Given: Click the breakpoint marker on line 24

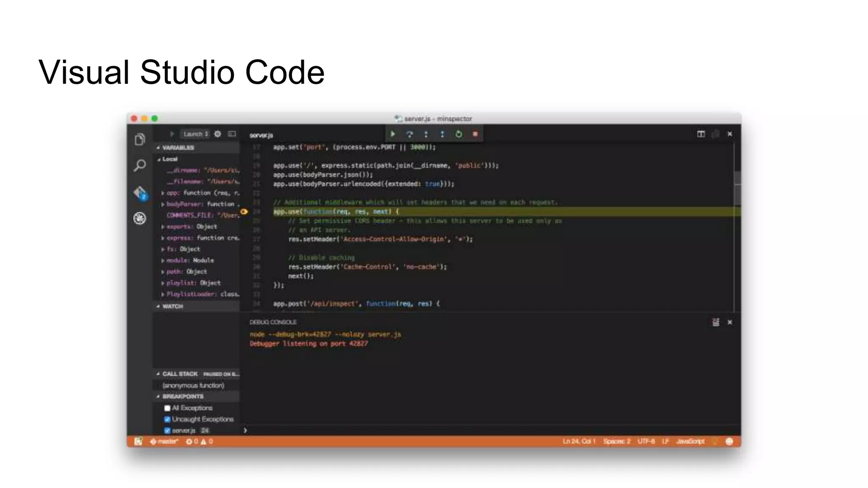Looking at the screenshot, I should [x=244, y=211].
